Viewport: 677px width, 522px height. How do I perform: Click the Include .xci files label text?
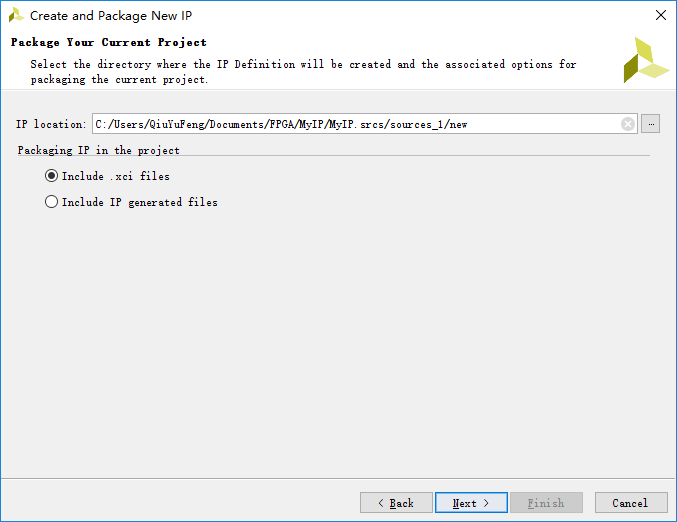pyautogui.click(x=116, y=176)
